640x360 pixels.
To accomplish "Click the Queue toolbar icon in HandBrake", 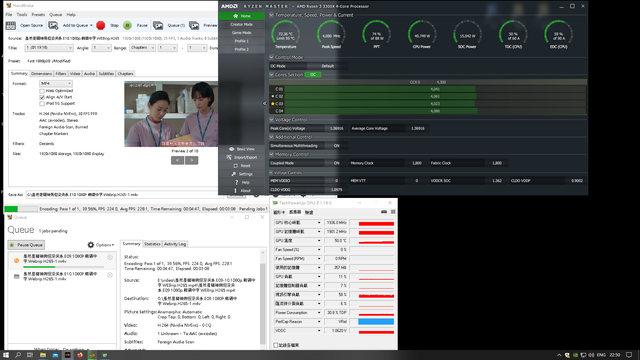I will coord(158,25).
